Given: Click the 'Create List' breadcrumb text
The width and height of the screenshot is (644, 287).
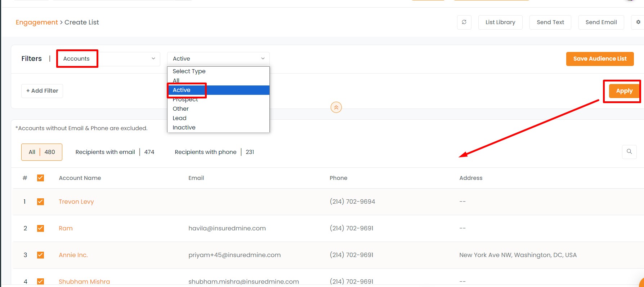Looking at the screenshot, I should (82, 22).
